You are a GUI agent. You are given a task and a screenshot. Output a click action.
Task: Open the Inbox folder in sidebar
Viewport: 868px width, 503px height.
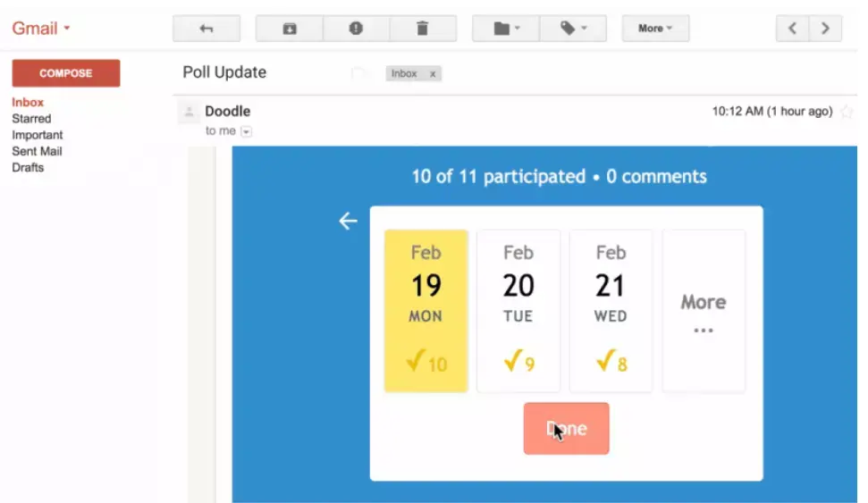click(x=28, y=103)
